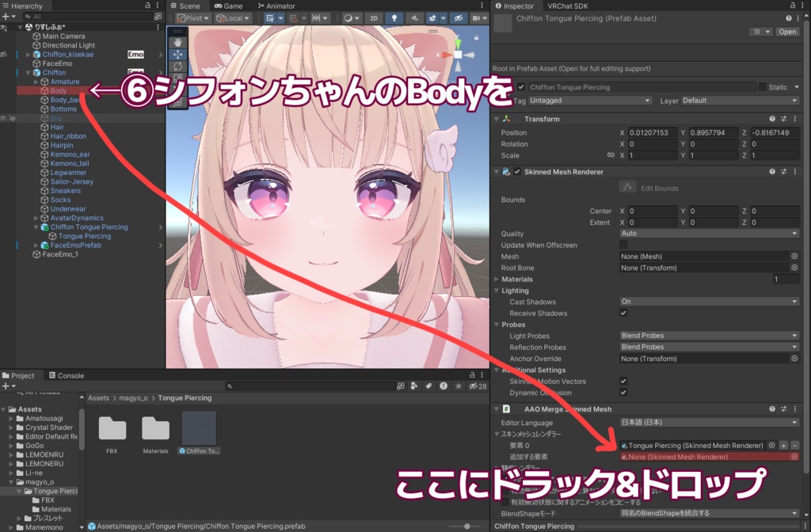Viewport: 811px width, 532px height.
Task: Toggle Chiffon Tongue Piercing active checkbox
Action: pos(521,87)
